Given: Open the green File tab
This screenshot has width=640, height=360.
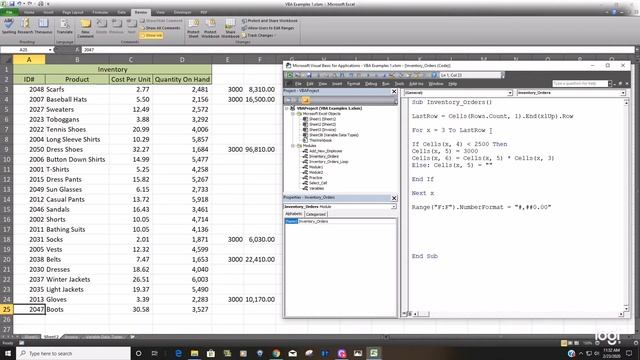Looking at the screenshot, I should pyautogui.click(x=9, y=12).
